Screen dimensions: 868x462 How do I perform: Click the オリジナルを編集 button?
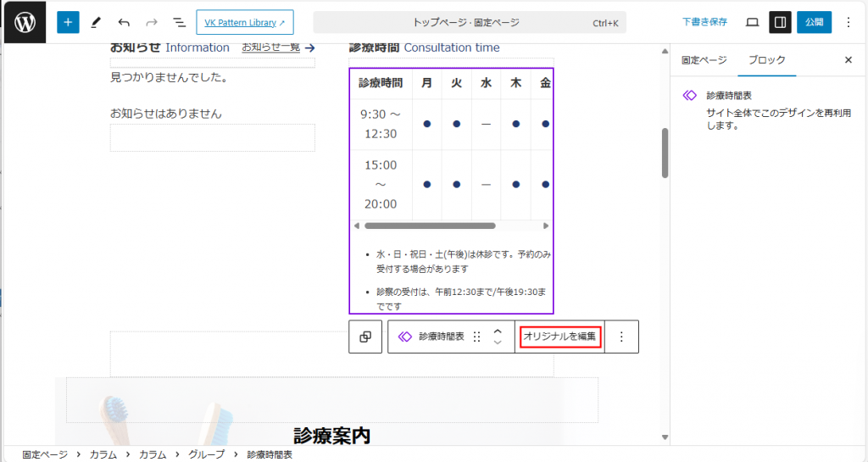560,337
